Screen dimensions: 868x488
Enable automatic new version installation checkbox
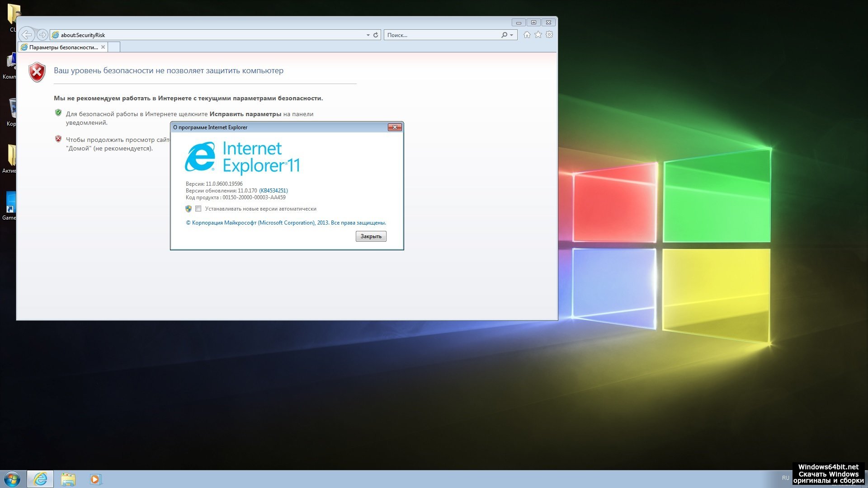click(198, 209)
